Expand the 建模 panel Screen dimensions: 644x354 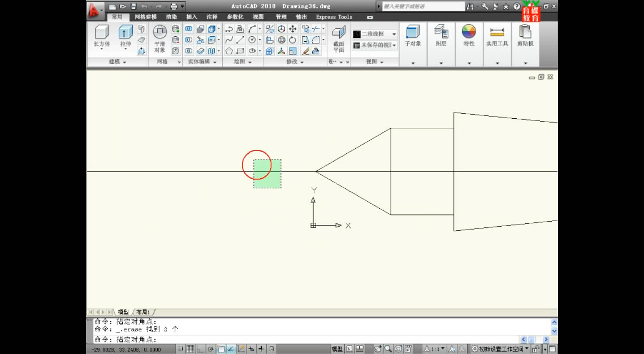[118, 62]
